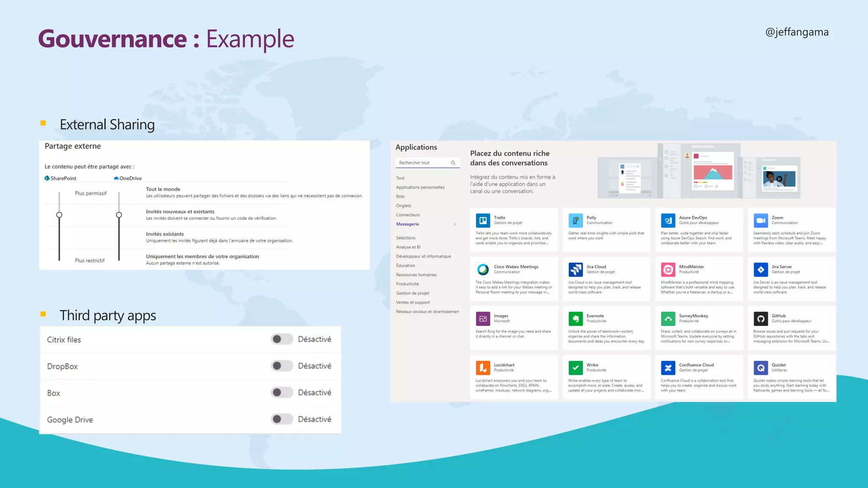This screenshot has height=488, width=868.
Task: Click the @jeffangama handle
Action: click(x=797, y=33)
